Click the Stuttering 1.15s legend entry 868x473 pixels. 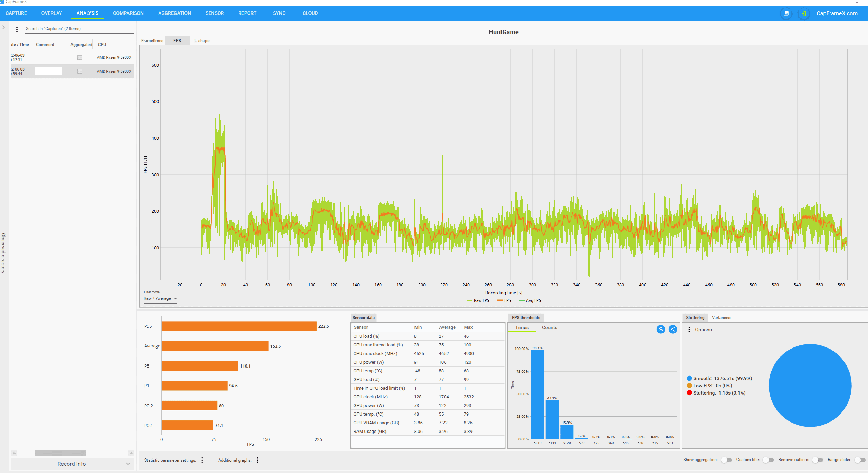coord(716,393)
